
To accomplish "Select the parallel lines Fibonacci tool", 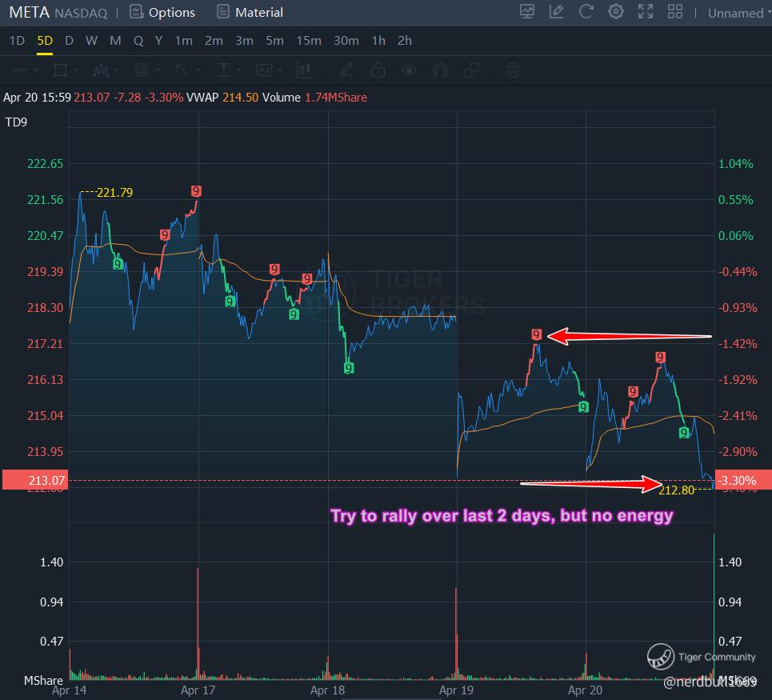I will [142, 70].
